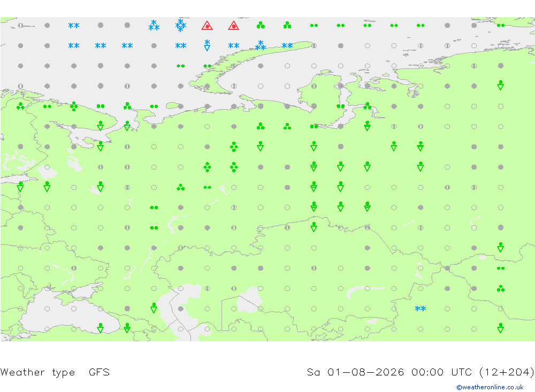Click the blue snow-shower triangle symbol
535x392 pixels.
coord(207,45)
